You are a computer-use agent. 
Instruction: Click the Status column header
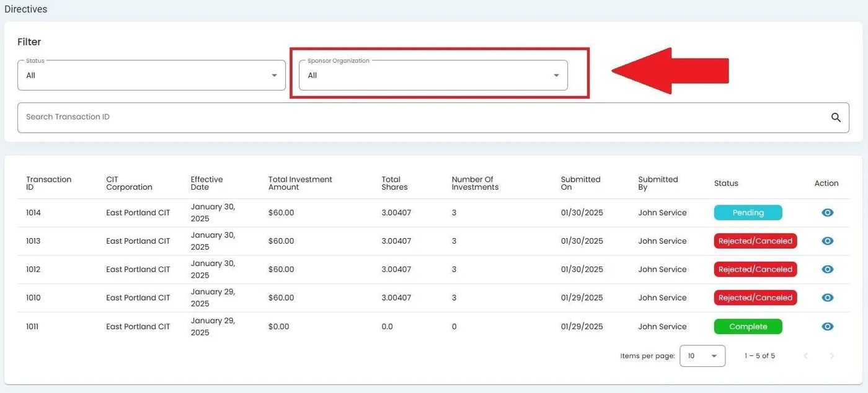[x=726, y=183]
